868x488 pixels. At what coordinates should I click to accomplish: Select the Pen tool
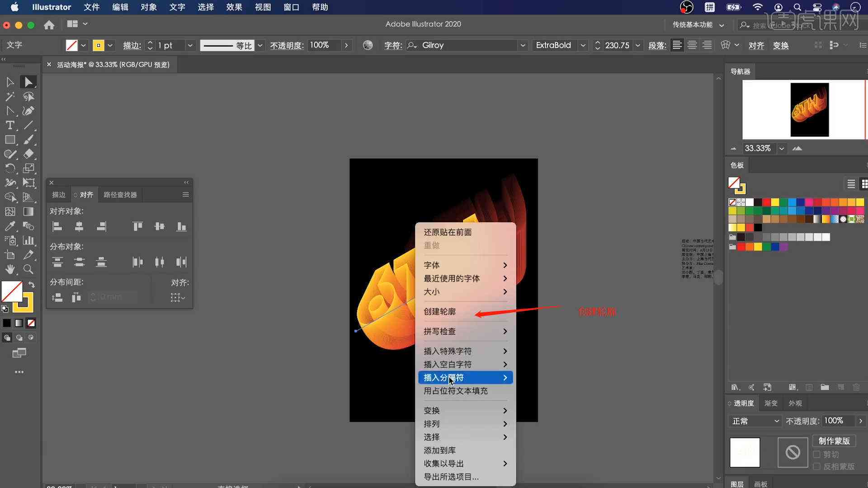point(10,111)
